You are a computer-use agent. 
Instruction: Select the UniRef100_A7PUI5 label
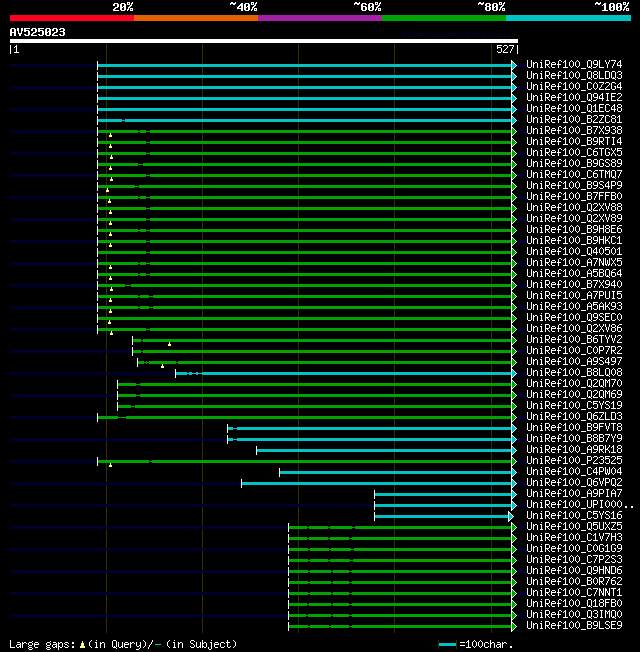574,296
